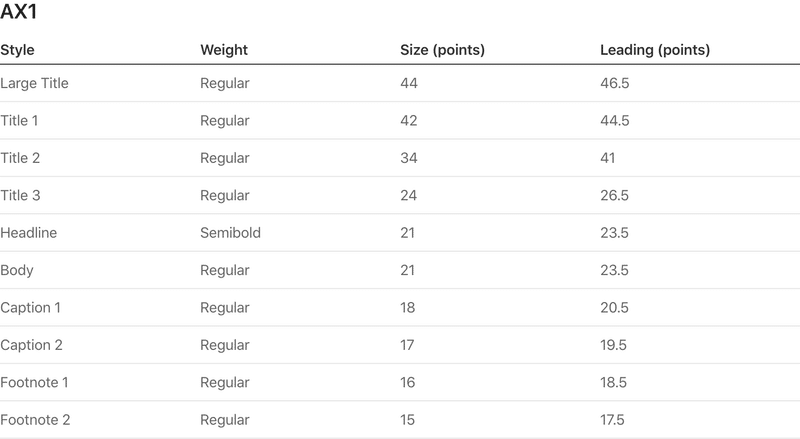This screenshot has height=439, width=800.
Task: Click the Size (points) column header
Action: click(442, 50)
